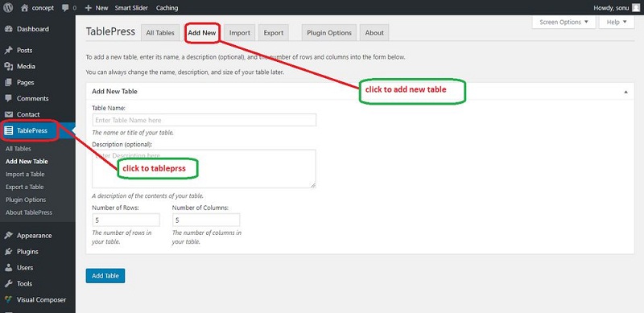
Task: Collapse the Add New Table panel arrow
Action: 625,92
